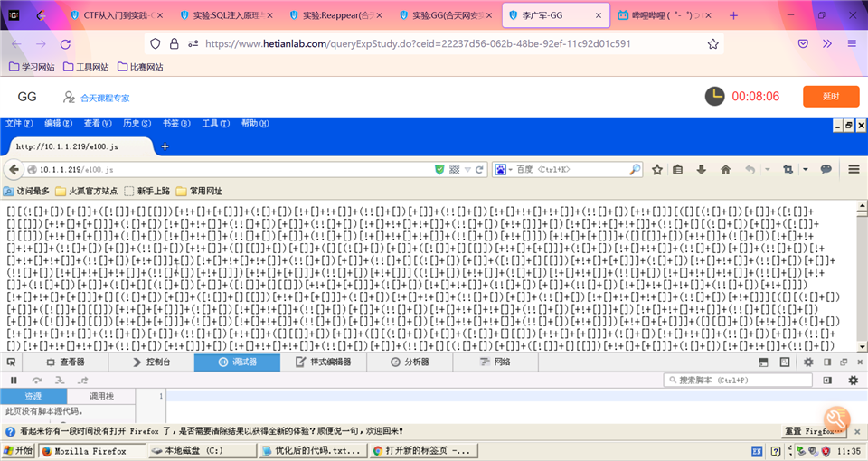Viewport: 868px width, 461px height.
Task: Open a new tab in inner Firefox with plus button
Action: (x=165, y=146)
